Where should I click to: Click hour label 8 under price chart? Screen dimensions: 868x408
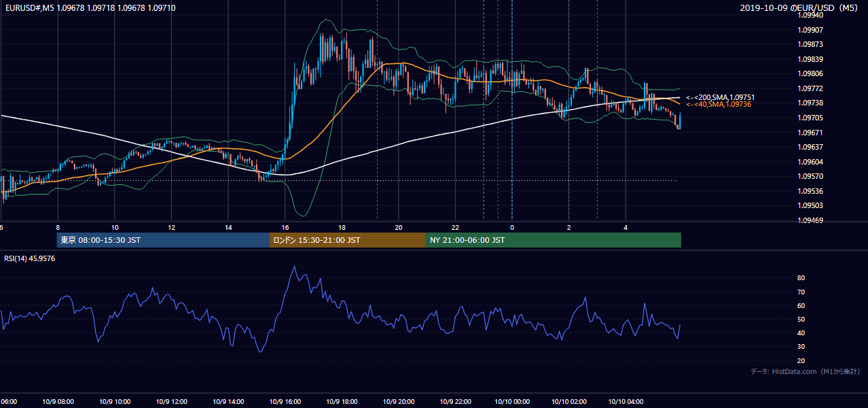tap(58, 228)
